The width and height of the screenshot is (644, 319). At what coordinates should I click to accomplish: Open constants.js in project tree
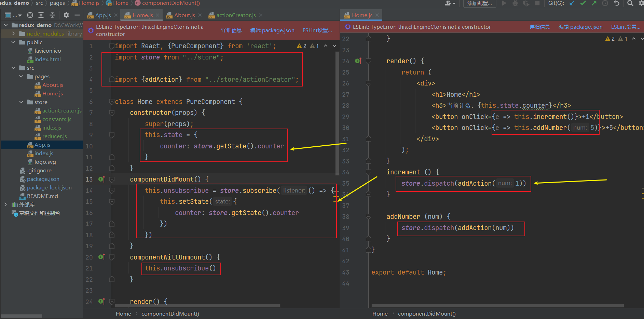pyautogui.click(x=57, y=119)
